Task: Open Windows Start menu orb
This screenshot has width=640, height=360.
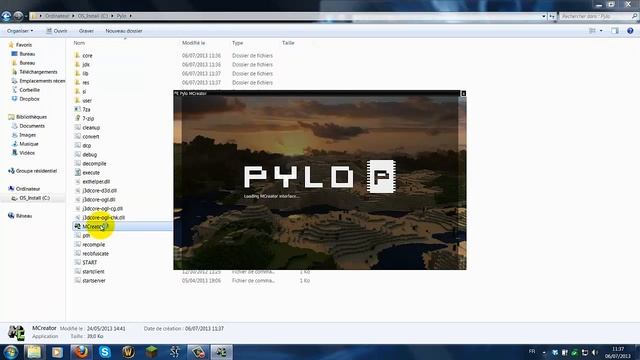Action: click(x=11, y=352)
